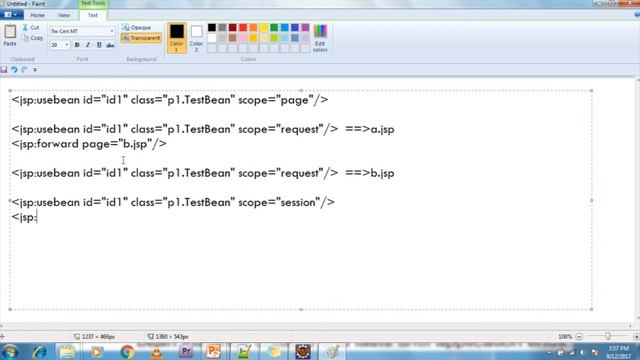Pick the brown color swatch
The image size is (640, 360).
232,38
